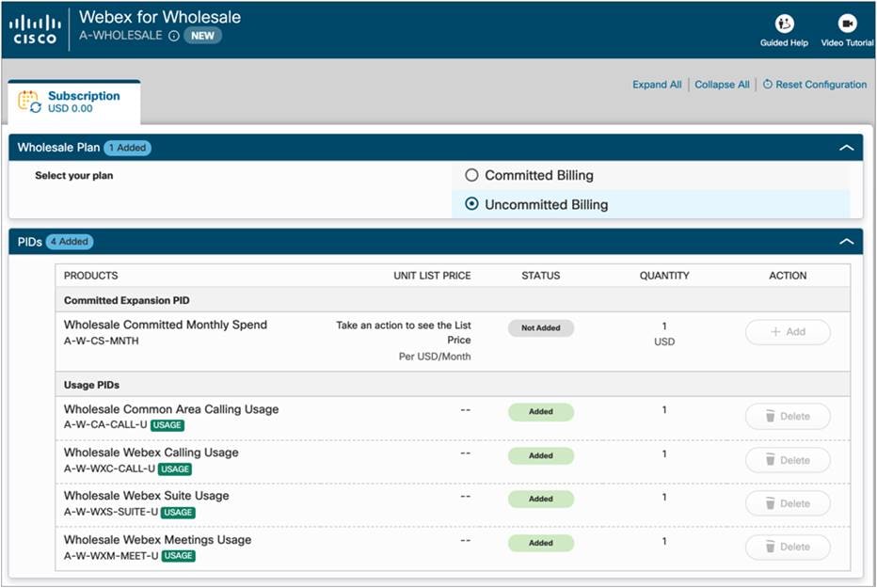Screen dimensions: 877x588
Task: Click QUANTITY column header
Action: [x=664, y=276]
